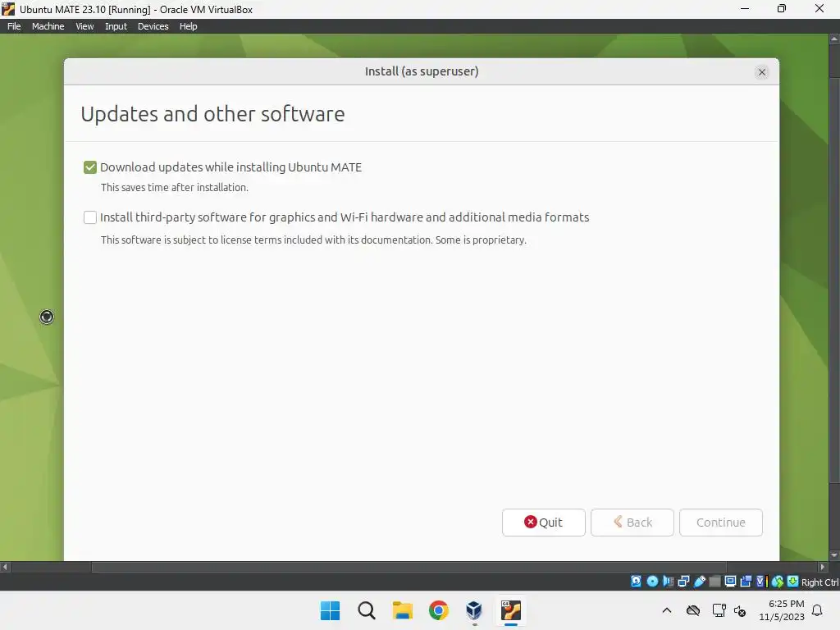
Task: Open the Machine menu
Action: pyautogui.click(x=48, y=26)
